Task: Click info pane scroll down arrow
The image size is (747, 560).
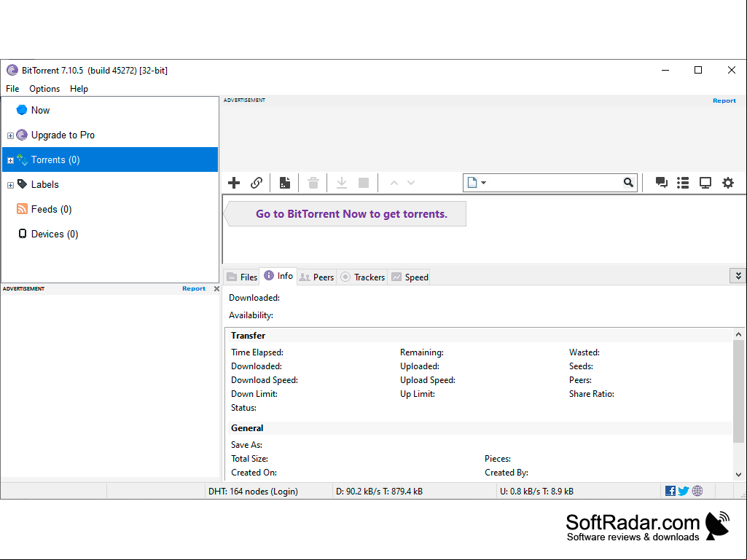Action: [x=738, y=474]
